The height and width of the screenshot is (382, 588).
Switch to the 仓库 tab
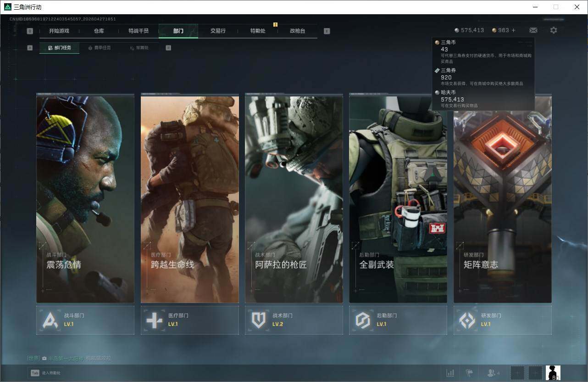pyautogui.click(x=99, y=31)
